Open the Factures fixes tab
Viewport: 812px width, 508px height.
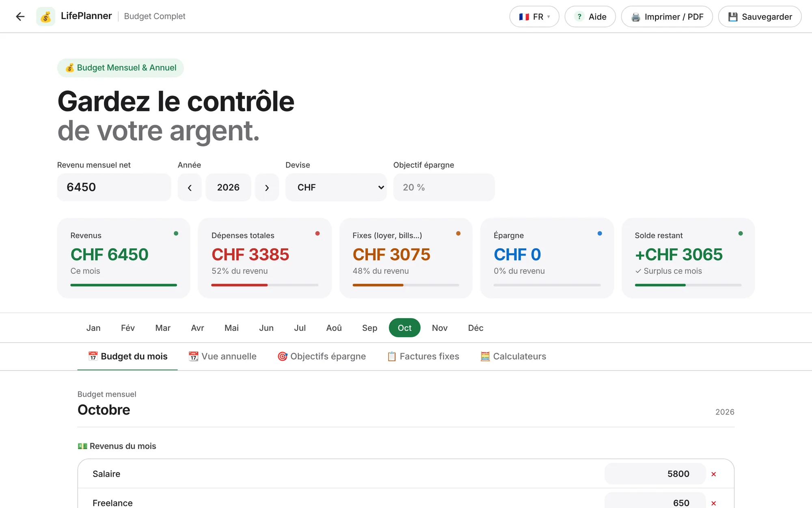[423, 356]
